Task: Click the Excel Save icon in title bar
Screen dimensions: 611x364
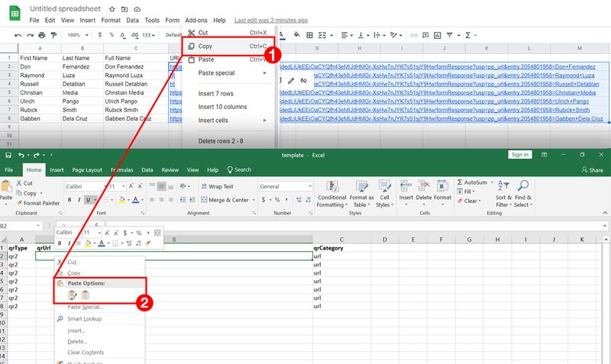Action: 8,155
